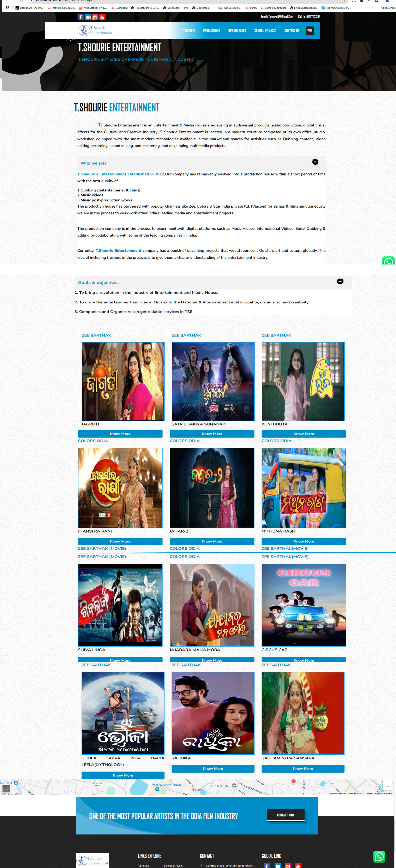The image size is (396, 868).
Task: Click the email address Tshourie66@Gmail.Com
Action: click(281, 17)
